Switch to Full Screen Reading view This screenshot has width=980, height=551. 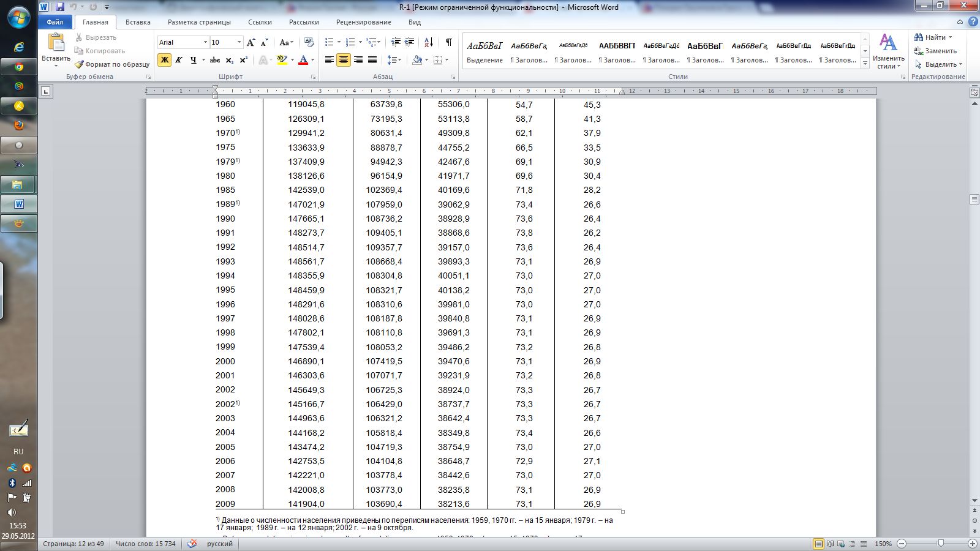point(830,544)
